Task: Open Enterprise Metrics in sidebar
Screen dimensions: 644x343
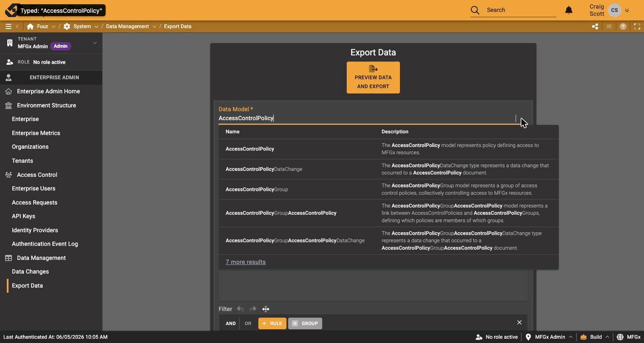Action: [36, 133]
